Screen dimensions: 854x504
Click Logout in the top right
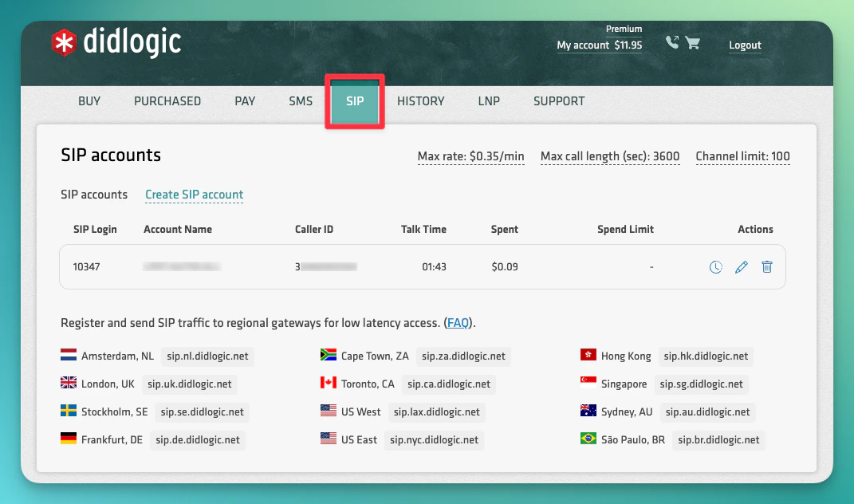tap(745, 45)
